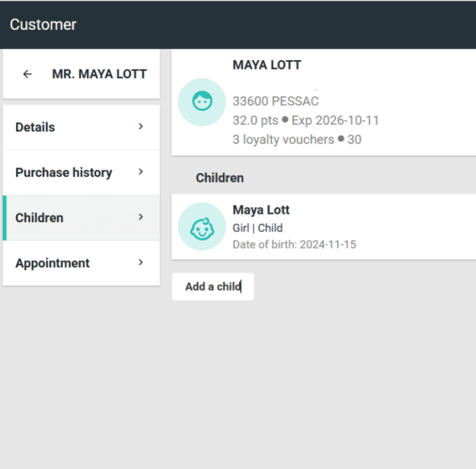The image size is (476, 469).
Task: Click the customer face avatar icon
Action: [202, 102]
